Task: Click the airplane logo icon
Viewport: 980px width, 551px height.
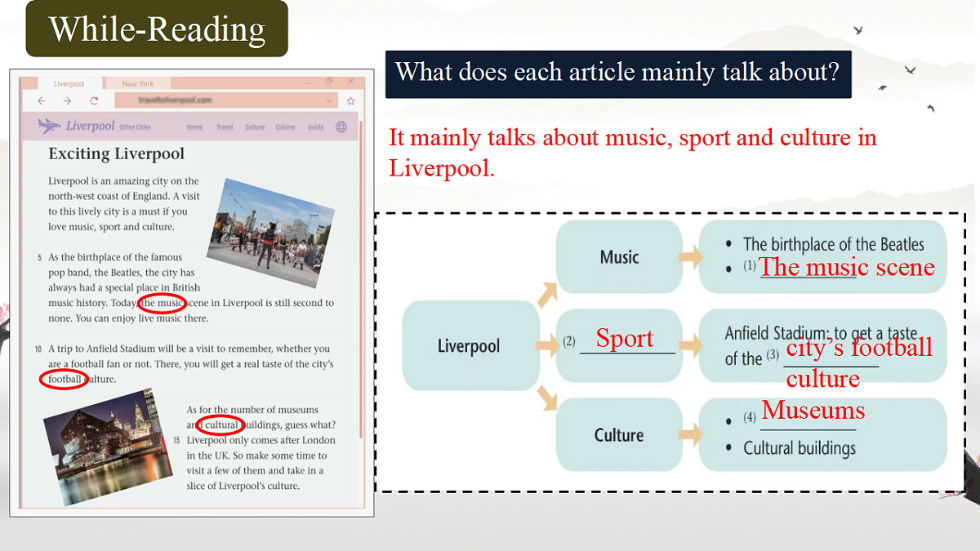Action: point(49,126)
